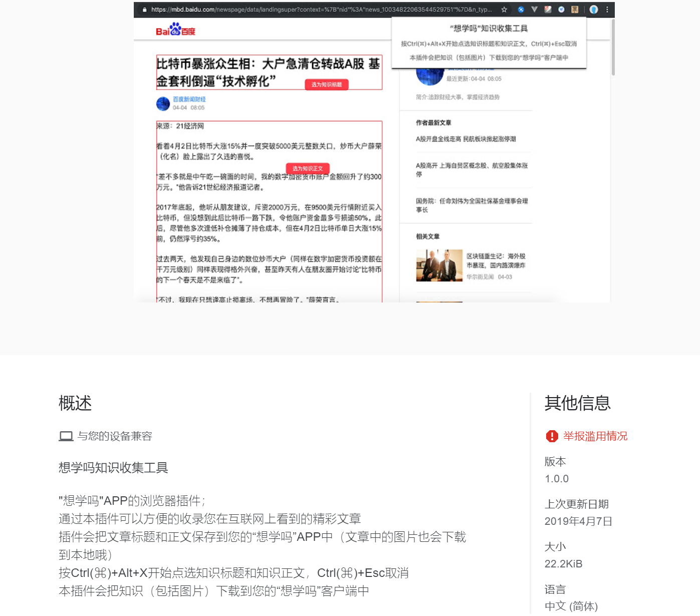This screenshot has height=616, width=700.
Task: Open the Chrome three-dot menu
Action: pos(607,10)
